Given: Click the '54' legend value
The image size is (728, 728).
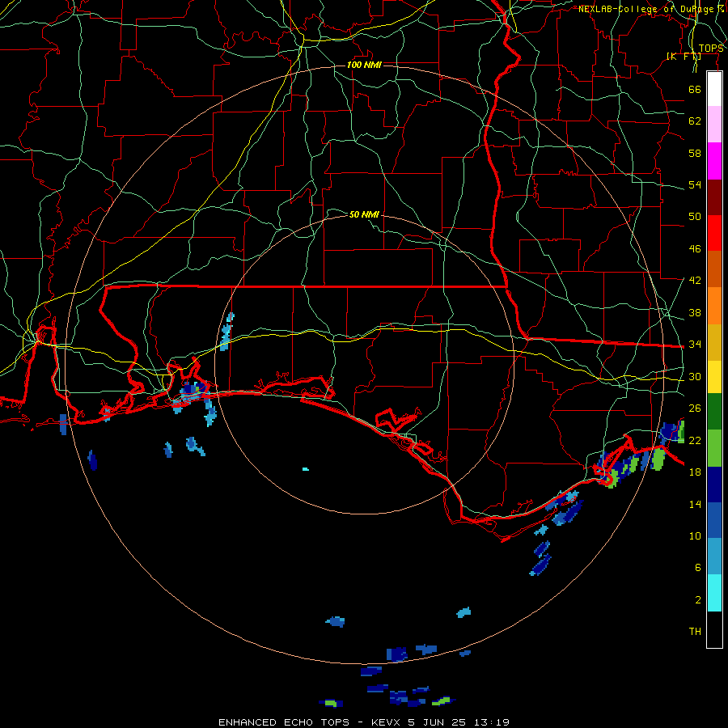Looking at the screenshot, I should click(695, 184).
